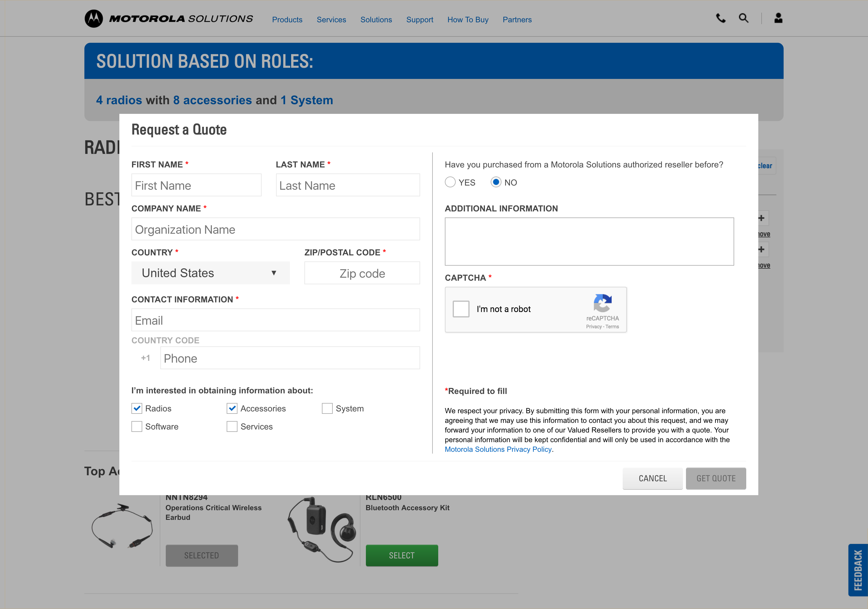Focus the Email field
Image resolution: width=868 pixels, height=609 pixels.
[275, 320]
